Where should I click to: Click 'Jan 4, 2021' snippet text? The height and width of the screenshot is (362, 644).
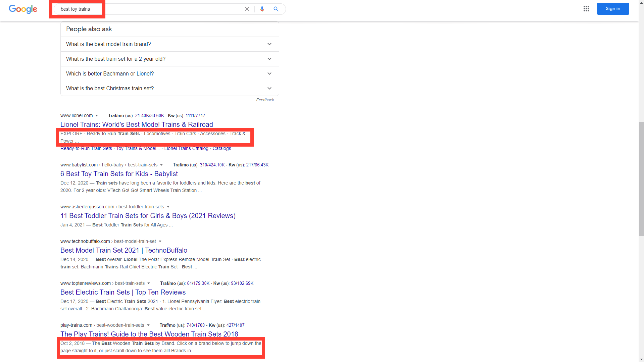pos(72,225)
